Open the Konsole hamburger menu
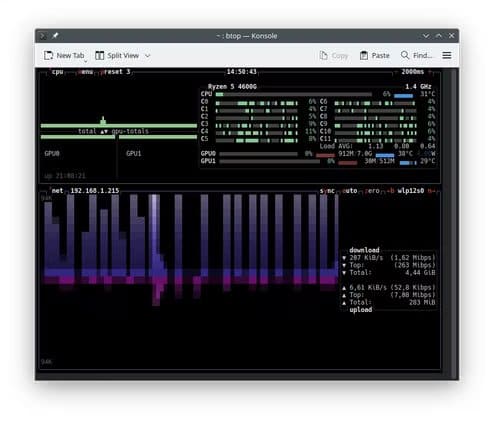 point(447,55)
